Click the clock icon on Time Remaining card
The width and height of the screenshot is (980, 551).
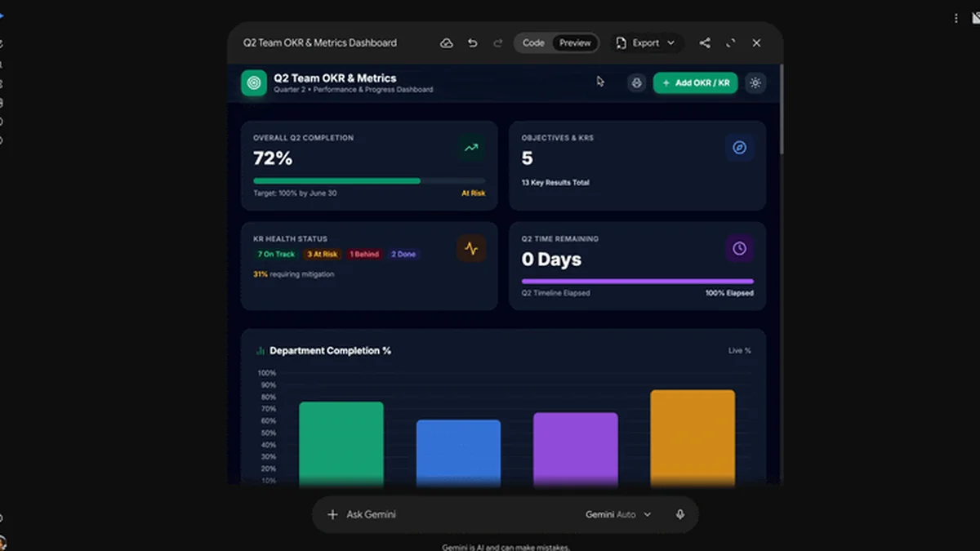pos(739,249)
